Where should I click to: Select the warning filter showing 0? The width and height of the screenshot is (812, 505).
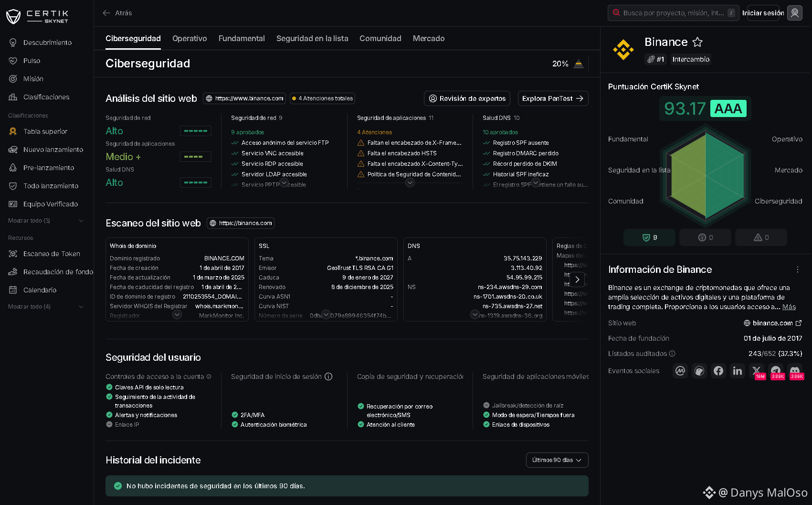[761, 237]
